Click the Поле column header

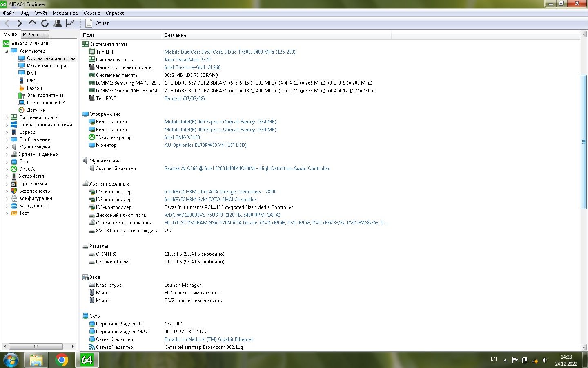[121, 35]
